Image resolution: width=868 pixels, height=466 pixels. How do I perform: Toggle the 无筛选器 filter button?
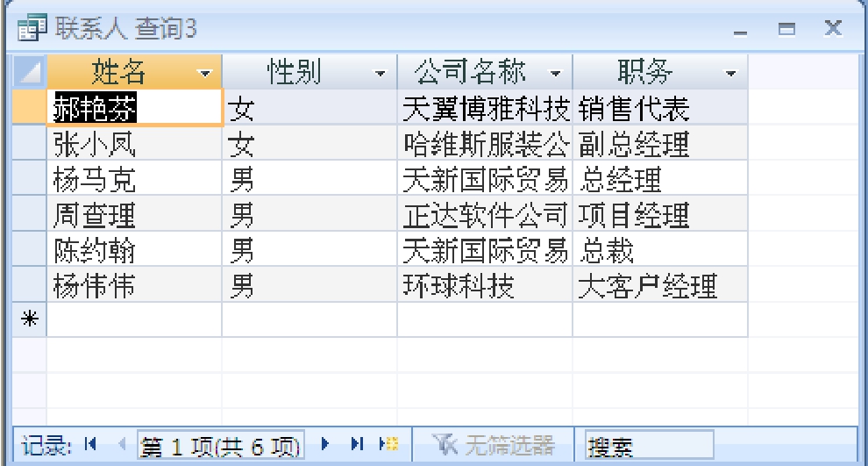tap(494, 446)
